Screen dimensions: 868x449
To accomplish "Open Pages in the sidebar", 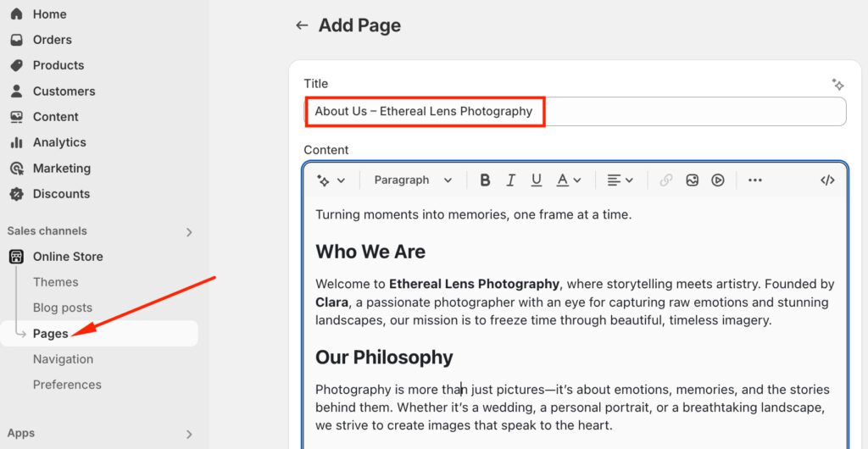I will click(51, 334).
